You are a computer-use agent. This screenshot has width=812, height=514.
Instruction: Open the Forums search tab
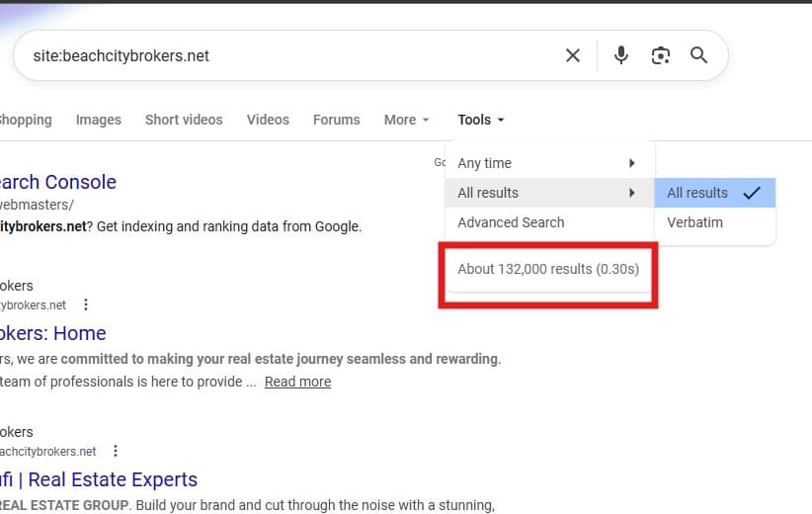[336, 120]
